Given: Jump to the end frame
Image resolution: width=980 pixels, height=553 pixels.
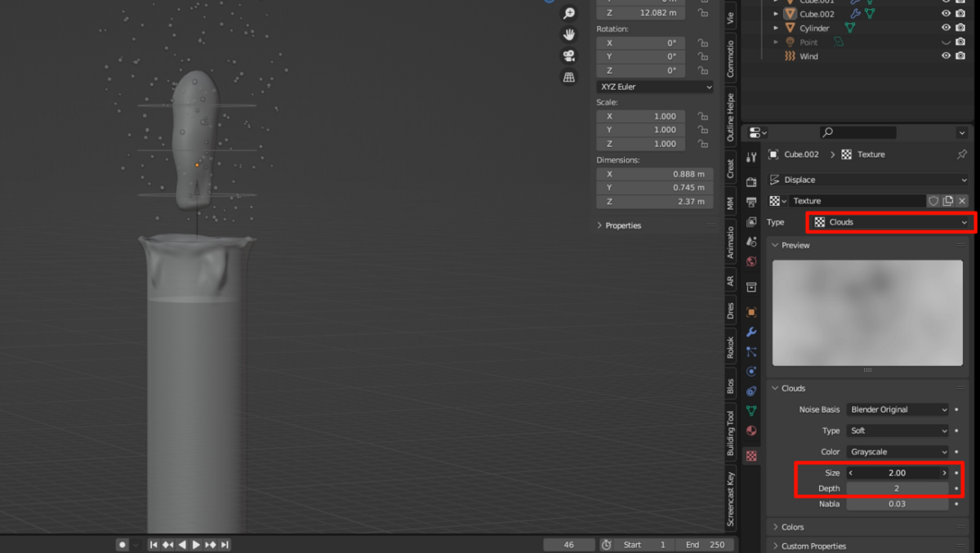Looking at the screenshot, I should coord(225,545).
